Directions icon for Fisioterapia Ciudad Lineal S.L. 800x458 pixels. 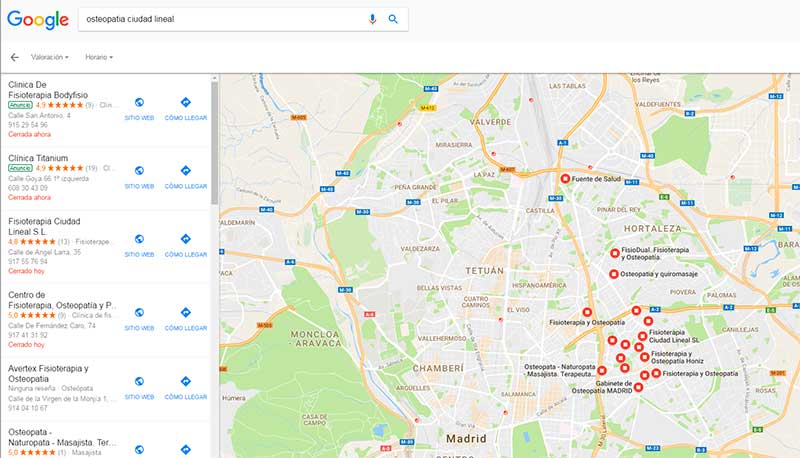[x=186, y=239]
